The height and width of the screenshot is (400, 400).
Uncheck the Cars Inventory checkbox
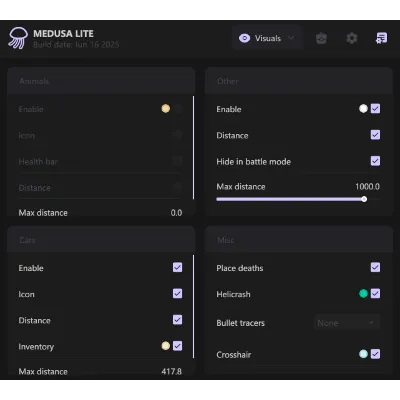[x=178, y=346]
